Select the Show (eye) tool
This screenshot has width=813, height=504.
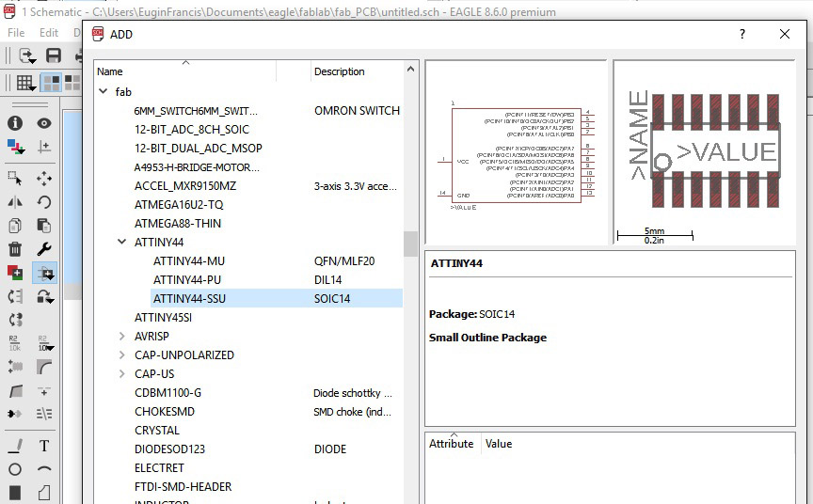[x=44, y=123]
